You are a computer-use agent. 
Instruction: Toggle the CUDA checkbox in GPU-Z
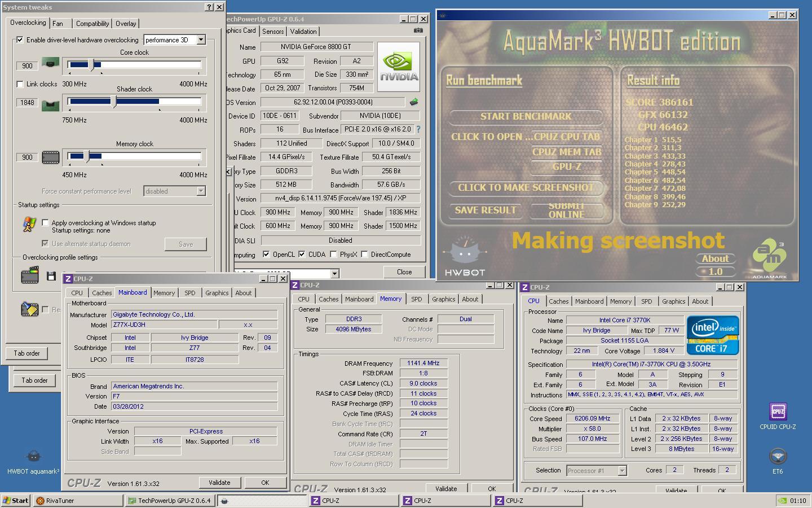pos(302,255)
